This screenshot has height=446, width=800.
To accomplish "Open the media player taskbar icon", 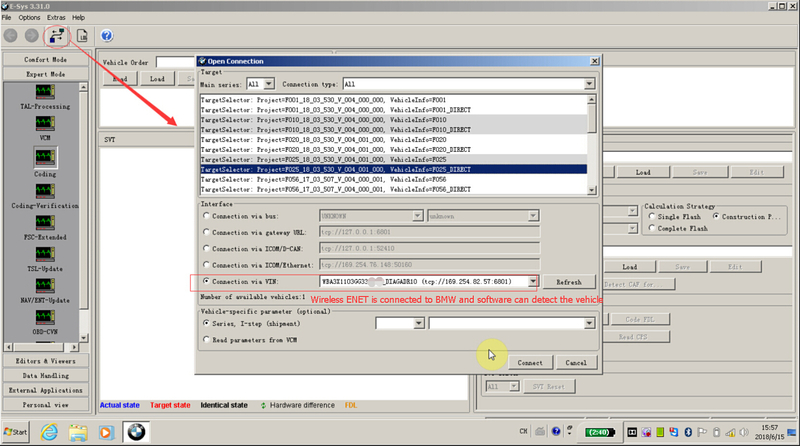I will (x=106, y=432).
